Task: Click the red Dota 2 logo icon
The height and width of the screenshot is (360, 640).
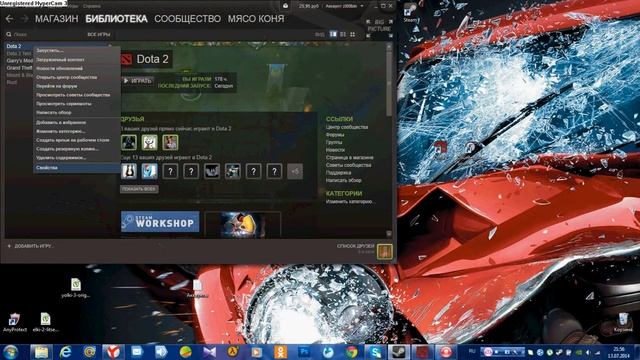Action: (127, 59)
